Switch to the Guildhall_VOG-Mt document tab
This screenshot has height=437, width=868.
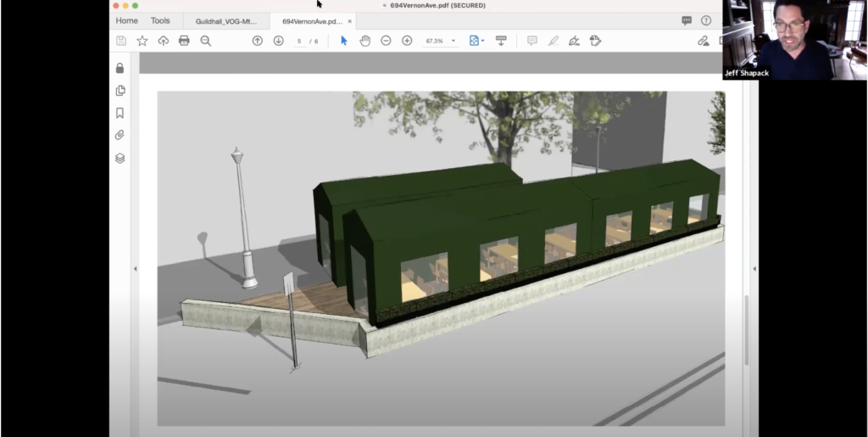225,20
